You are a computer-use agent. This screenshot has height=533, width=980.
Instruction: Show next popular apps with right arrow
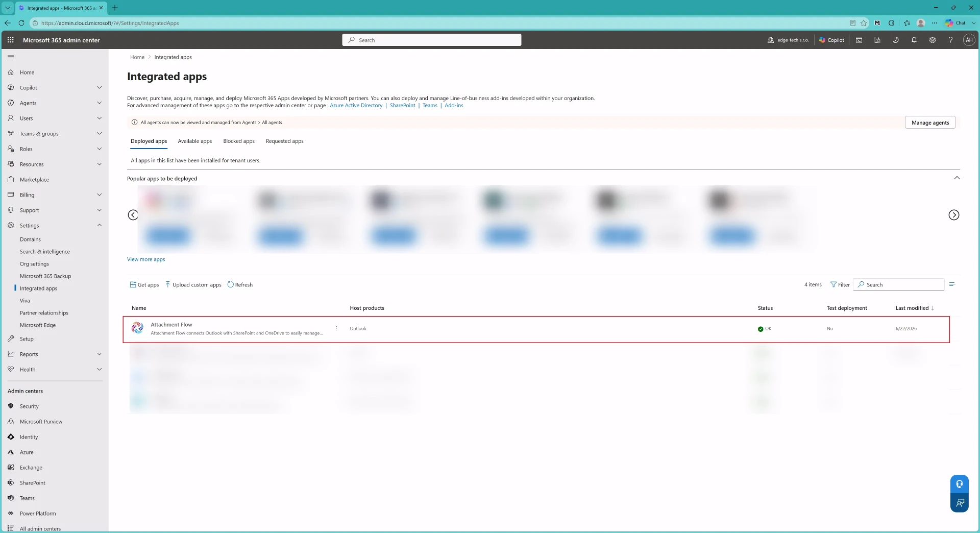(x=953, y=215)
